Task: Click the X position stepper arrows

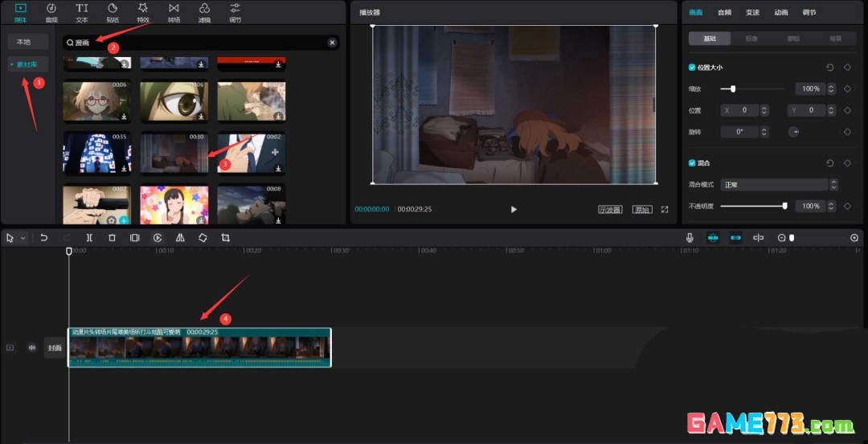Action: pos(764,110)
